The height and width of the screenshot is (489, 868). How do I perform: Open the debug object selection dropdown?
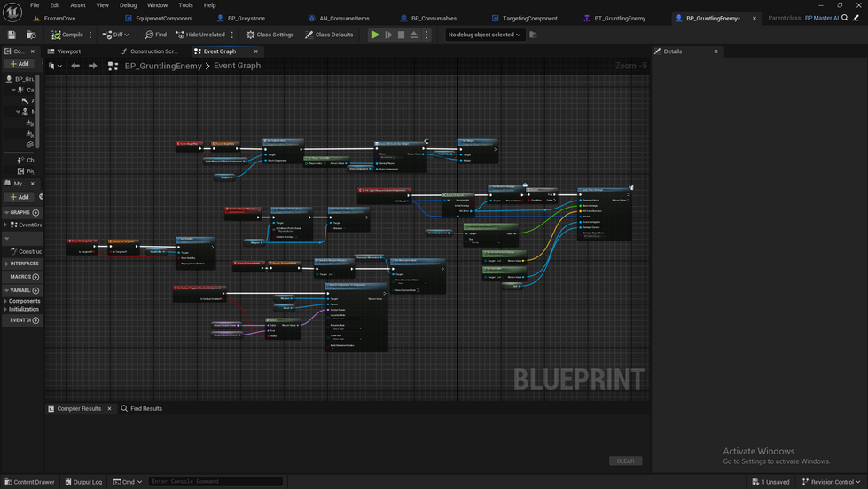click(484, 35)
